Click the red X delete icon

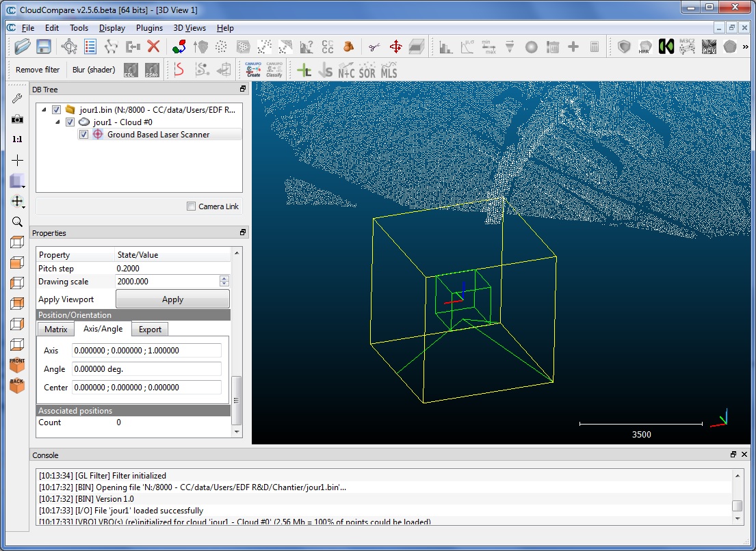click(x=153, y=46)
